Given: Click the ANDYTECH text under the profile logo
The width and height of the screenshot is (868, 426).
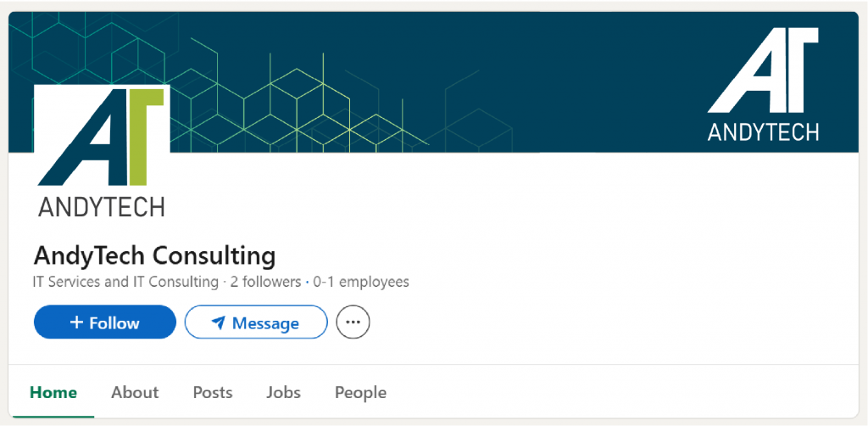Looking at the screenshot, I should [102, 207].
